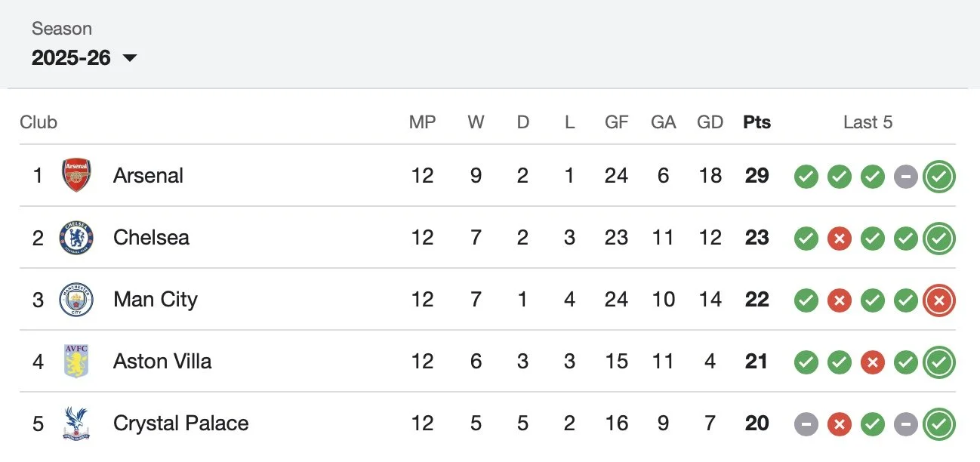Click the Club column header
The image size is (980, 462).
coord(39,122)
